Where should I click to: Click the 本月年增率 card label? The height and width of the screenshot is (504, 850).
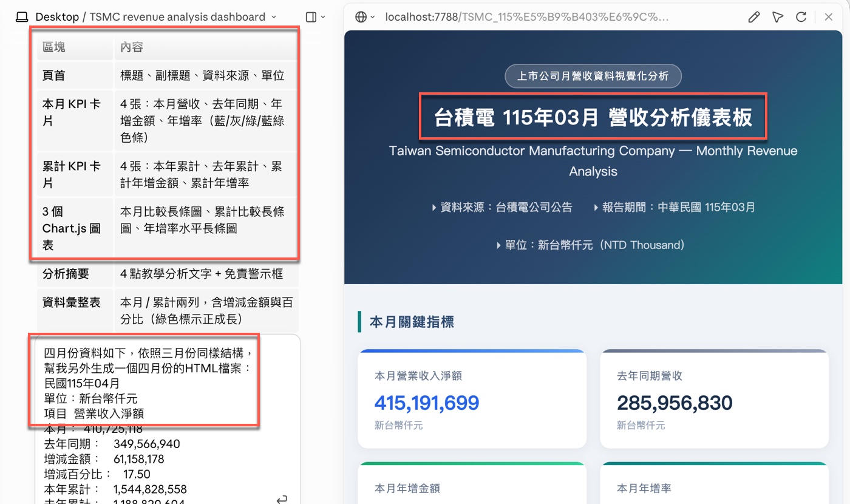tap(644, 488)
